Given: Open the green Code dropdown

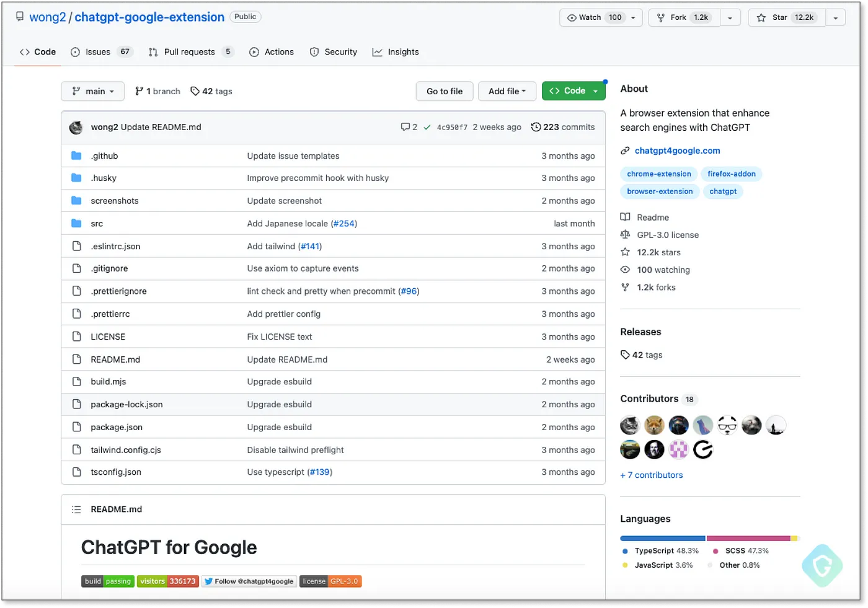Looking at the screenshot, I should coord(573,91).
